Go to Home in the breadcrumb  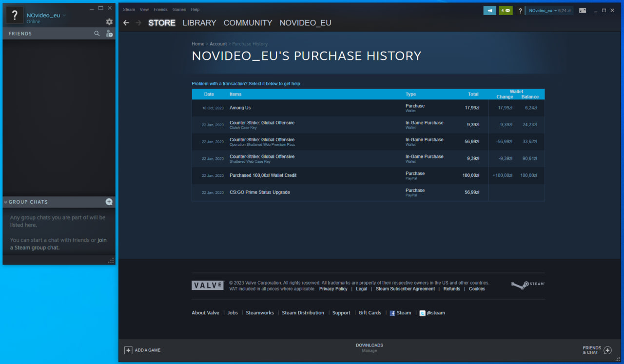pos(198,44)
